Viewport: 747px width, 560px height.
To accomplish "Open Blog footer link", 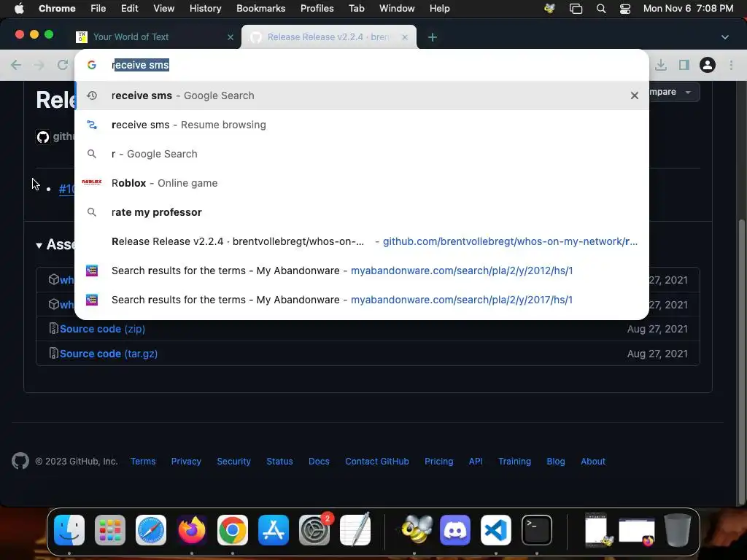I will tap(555, 462).
